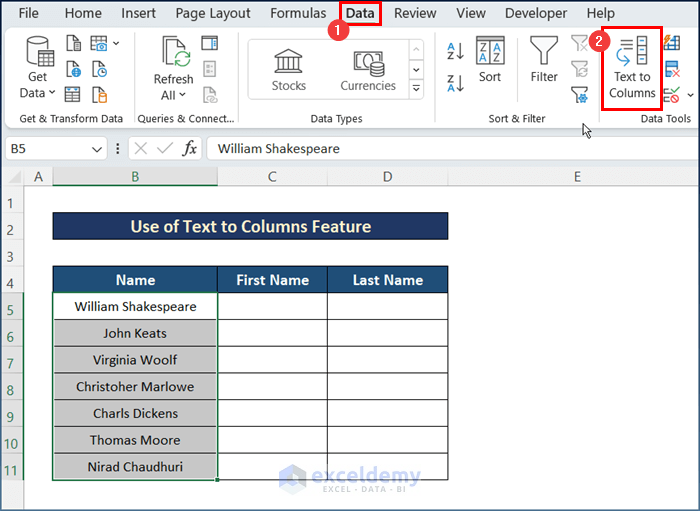Open the View tab
This screenshot has width=700, height=511.
tap(471, 13)
